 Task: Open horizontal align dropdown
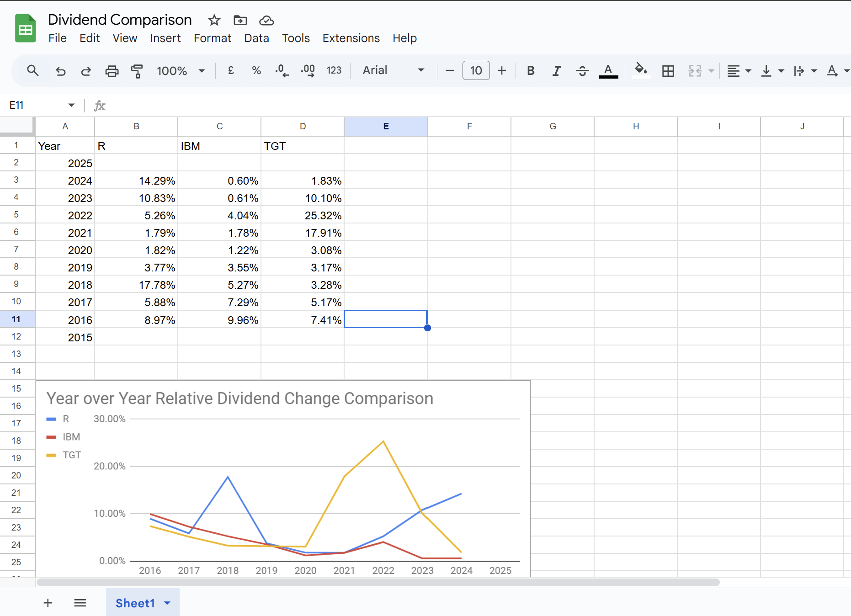[739, 71]
